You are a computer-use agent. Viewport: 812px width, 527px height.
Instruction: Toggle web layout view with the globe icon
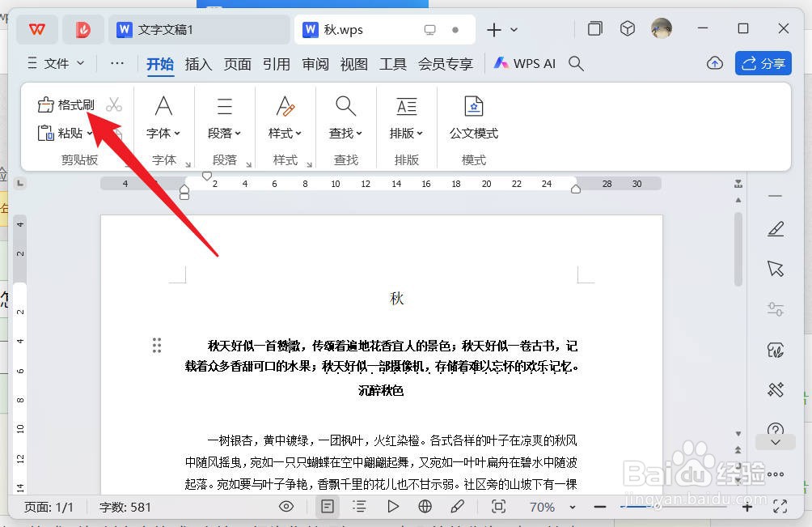coord(425,506)
